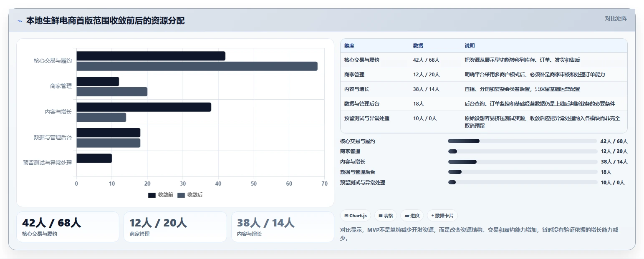
Task: Open the 38人 / 14人 data card
Action: click(283, 226)
